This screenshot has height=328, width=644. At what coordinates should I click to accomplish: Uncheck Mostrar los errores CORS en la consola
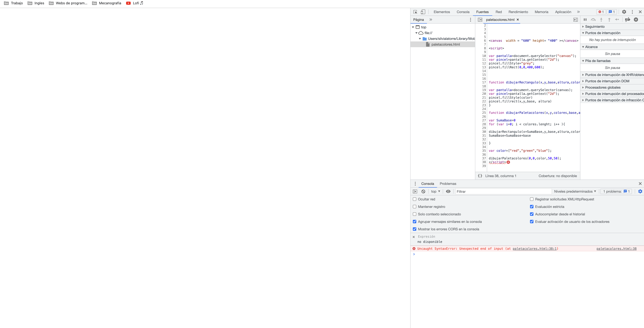415,229
